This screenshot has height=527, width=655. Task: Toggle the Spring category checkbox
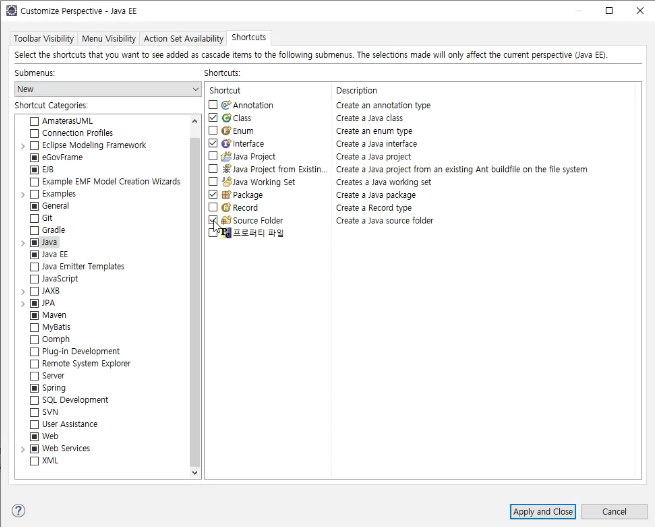tap(35, 388)
